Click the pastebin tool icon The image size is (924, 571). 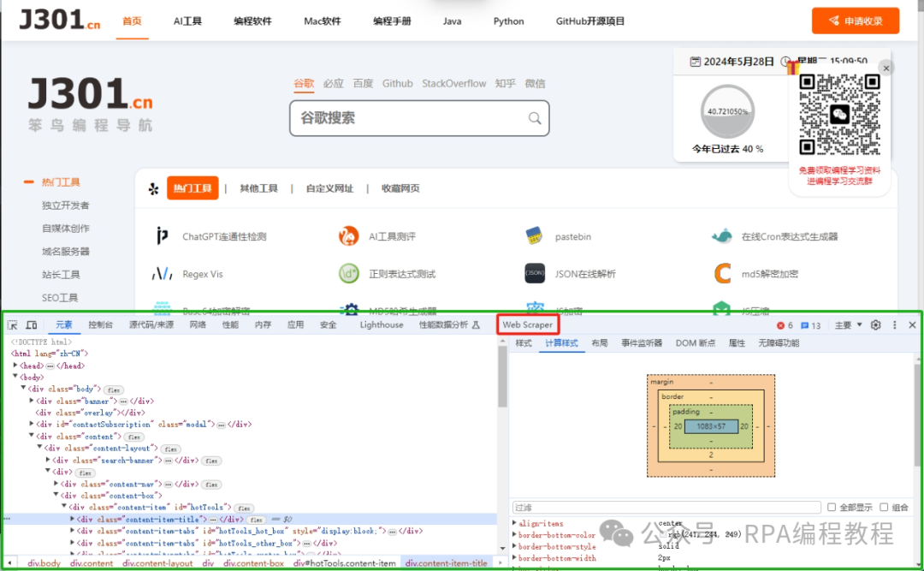point(535,236)
